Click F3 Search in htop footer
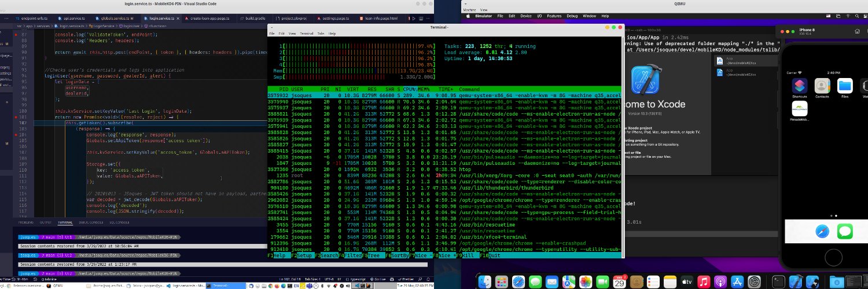 click(x=326, y=255)
